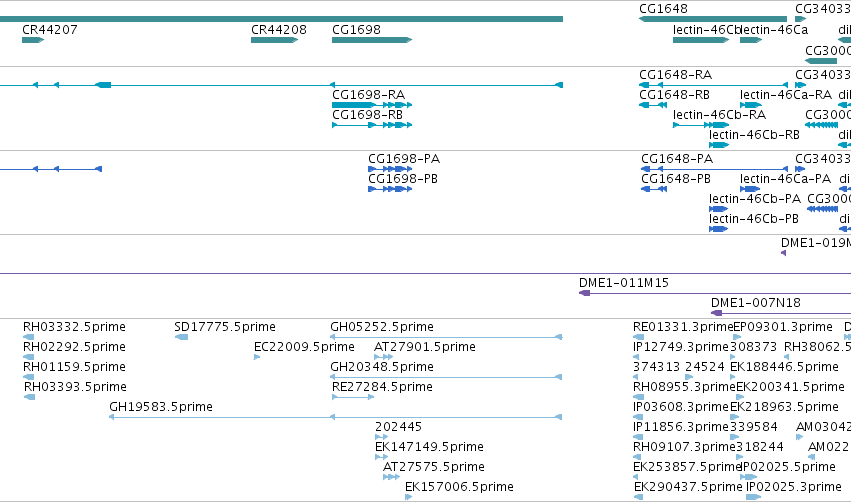Select the GH05252.5prime EST span line
The width and height of the screenshot is (851, 502).
click(x=446, y=337)
